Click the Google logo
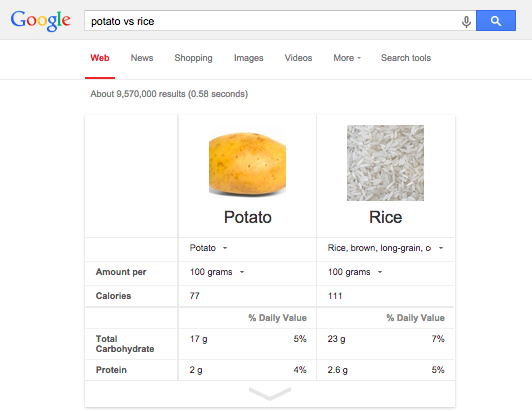The height and width of the screenshot is (411, 532). pos(40,21)
